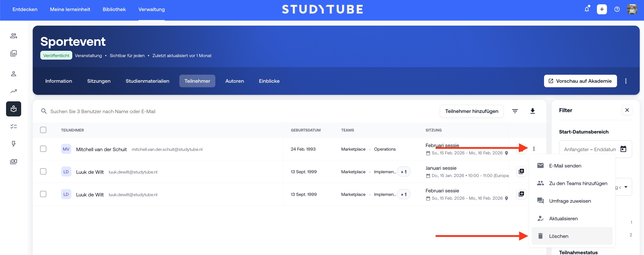Image resolution: width=644 pixels, height=255 pixels.
Task: Click the Sitzung column header
Action: click(x=433, y=130)
